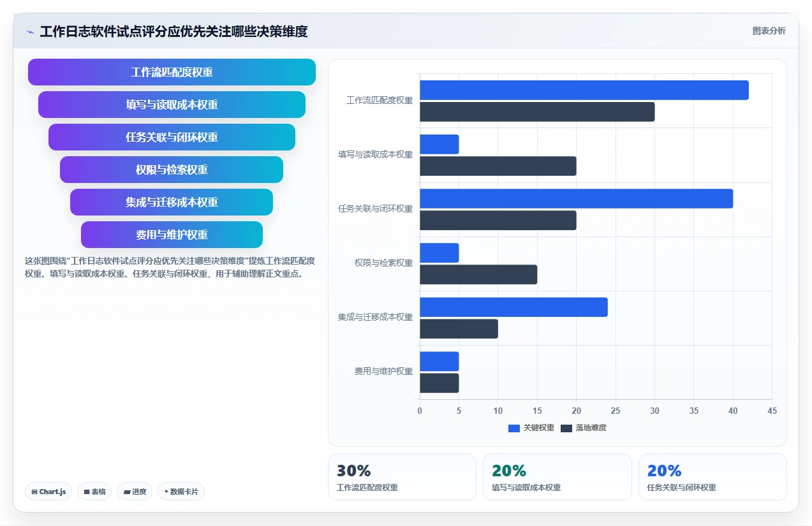Click the 30% 工作流匹配度权重 data card
This screenshot has width=812, height=526.
[402, 477]
